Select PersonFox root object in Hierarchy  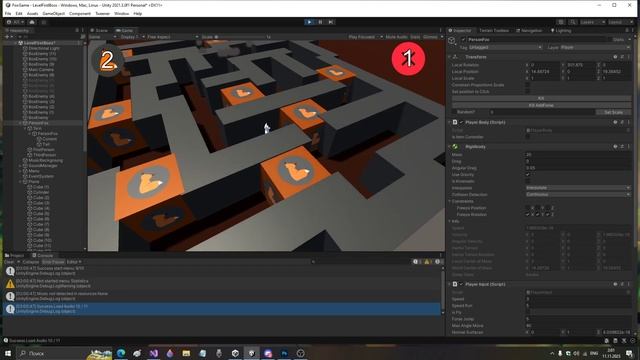click(38, 123)
